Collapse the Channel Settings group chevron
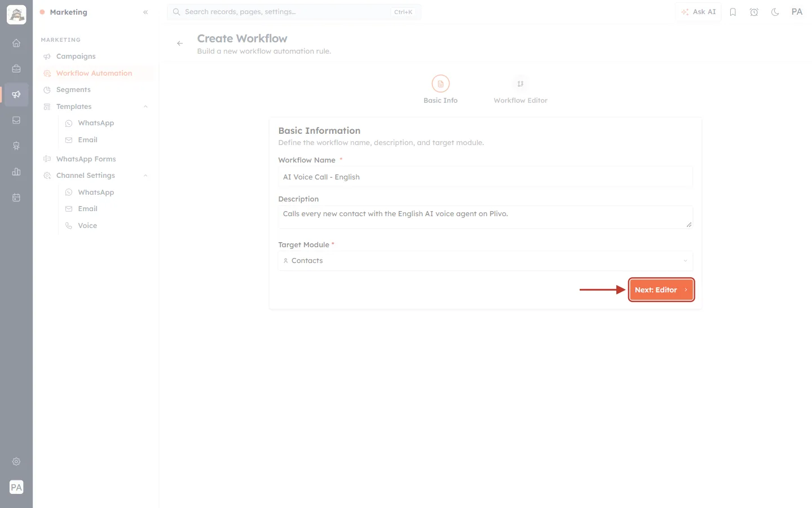The image size is (812, 508). [145, 176]
